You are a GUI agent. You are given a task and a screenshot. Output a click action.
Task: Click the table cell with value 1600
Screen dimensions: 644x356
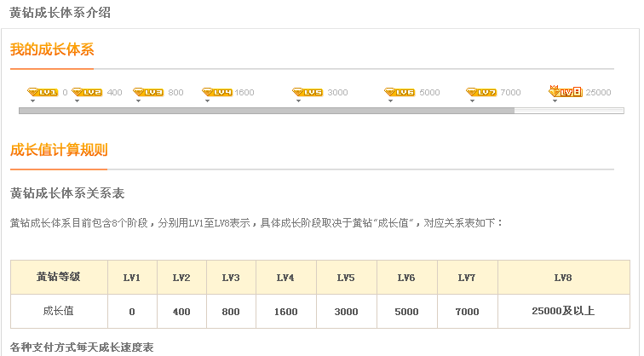[x=286, y=311]
